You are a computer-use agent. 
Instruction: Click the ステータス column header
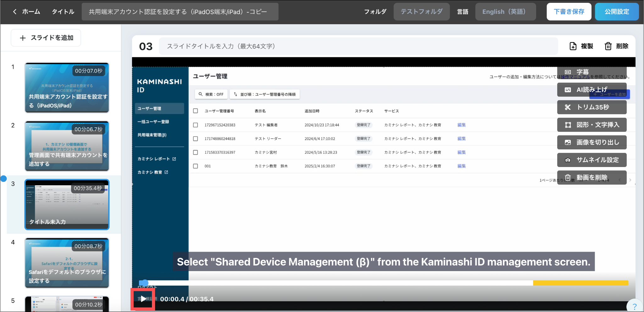tap(364, 111)
